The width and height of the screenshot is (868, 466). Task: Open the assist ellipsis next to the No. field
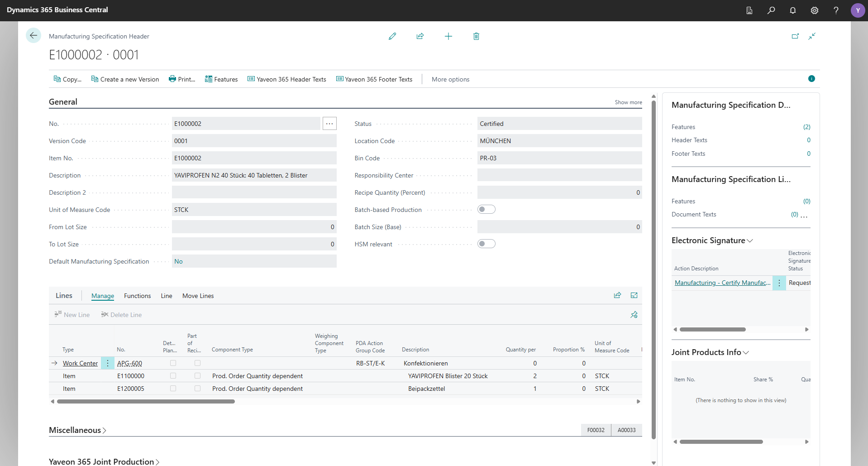[x=329, y=123]
